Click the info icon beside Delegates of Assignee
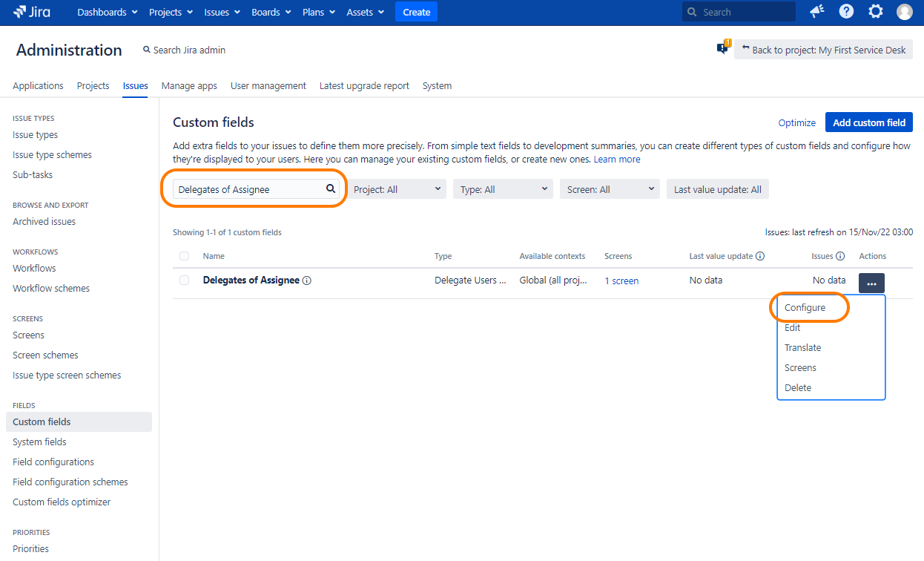The width and height of the screenshot is (924, 561). click(x=307, y=280)
